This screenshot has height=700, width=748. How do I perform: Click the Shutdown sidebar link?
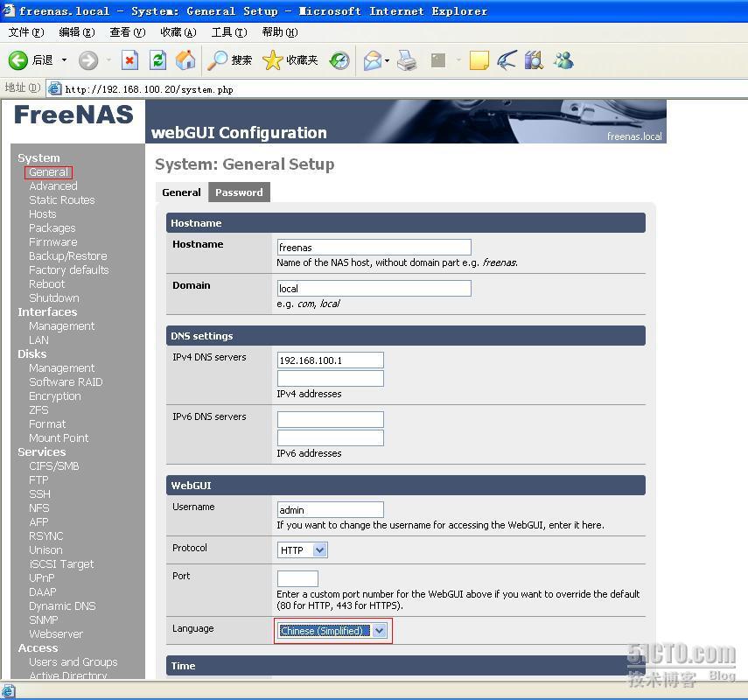tap(54, 298)
